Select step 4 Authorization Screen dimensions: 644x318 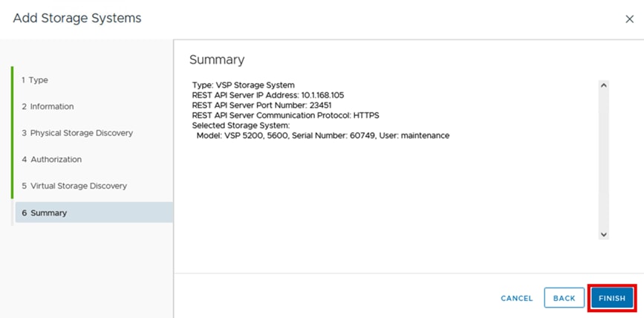coord(51,159)
